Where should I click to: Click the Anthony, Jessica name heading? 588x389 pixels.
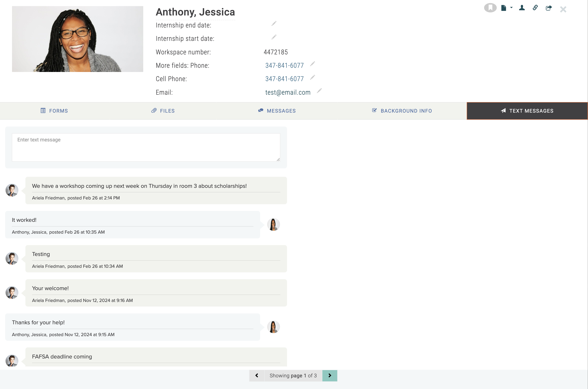pos(195,12)
